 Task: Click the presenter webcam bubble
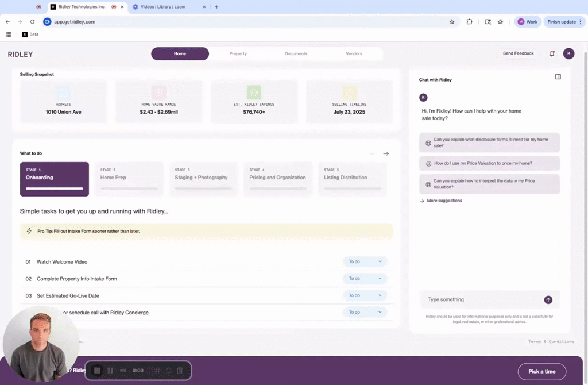click(x=41, y=344)
